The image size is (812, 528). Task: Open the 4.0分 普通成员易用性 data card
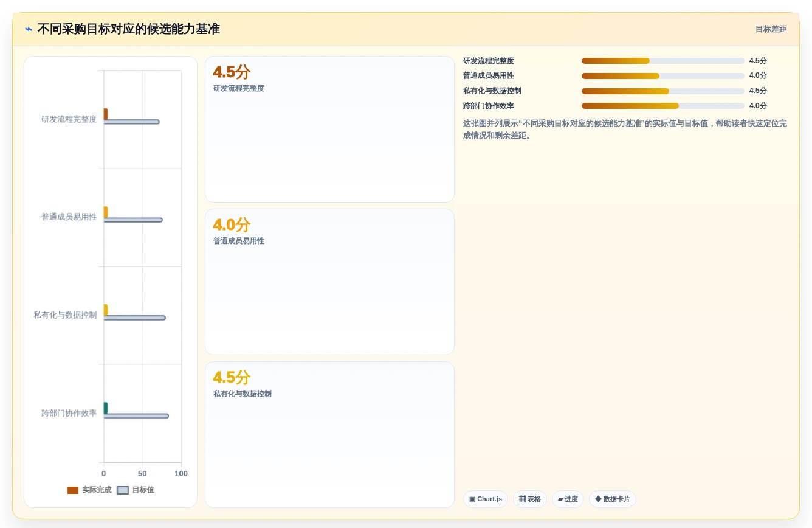329,282
